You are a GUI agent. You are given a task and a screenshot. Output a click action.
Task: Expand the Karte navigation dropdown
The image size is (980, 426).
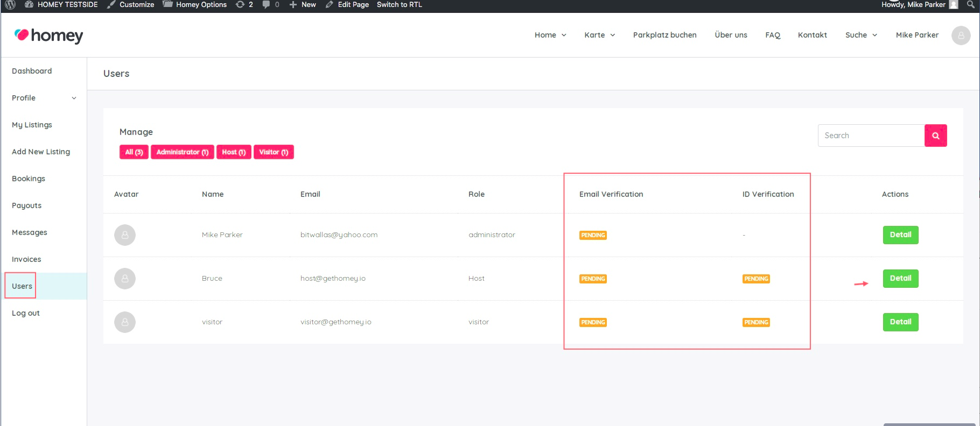click(x=600, y=35)
